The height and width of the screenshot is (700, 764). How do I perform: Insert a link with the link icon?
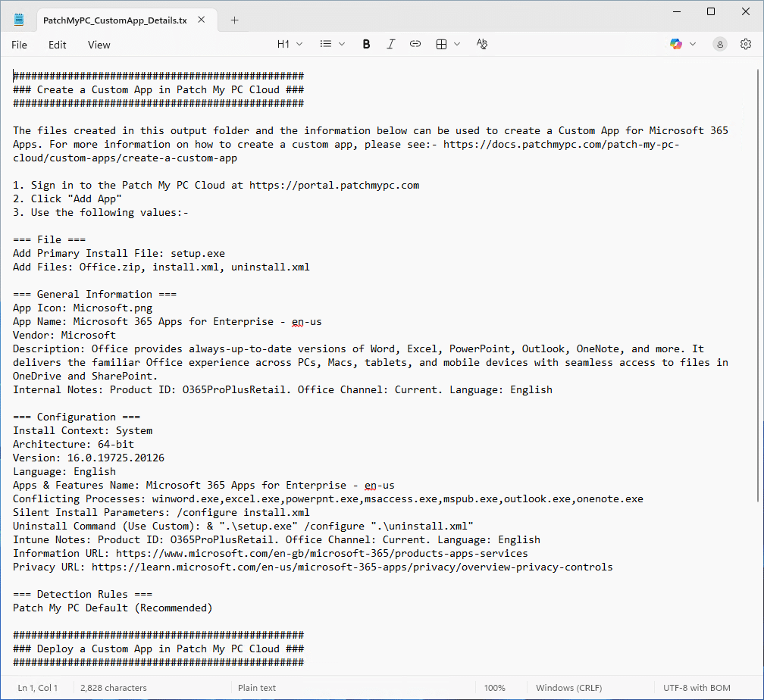click(x=415, y=45)
